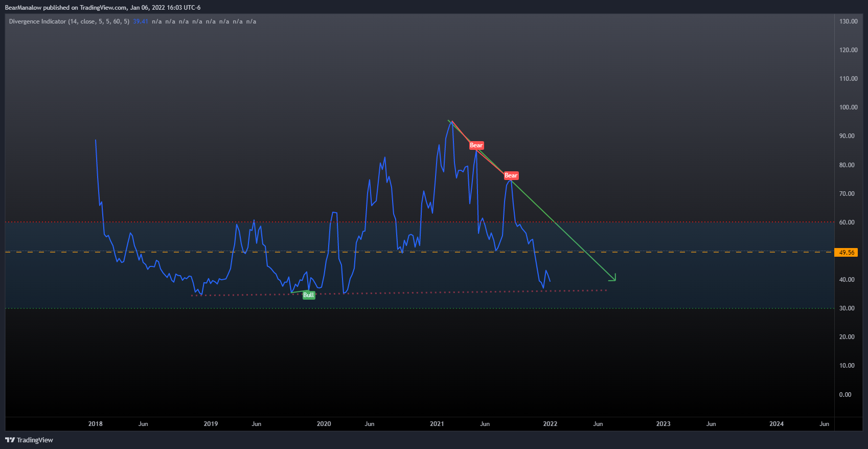868x449 pixels.
Task: Click the 110.00 price axis label
Action: click(x=849, y=79)
